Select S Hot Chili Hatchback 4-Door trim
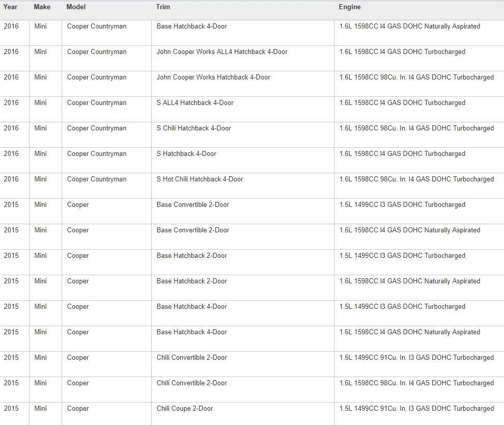The width and height of the screenshot is (504, 425). pos(200,179)
